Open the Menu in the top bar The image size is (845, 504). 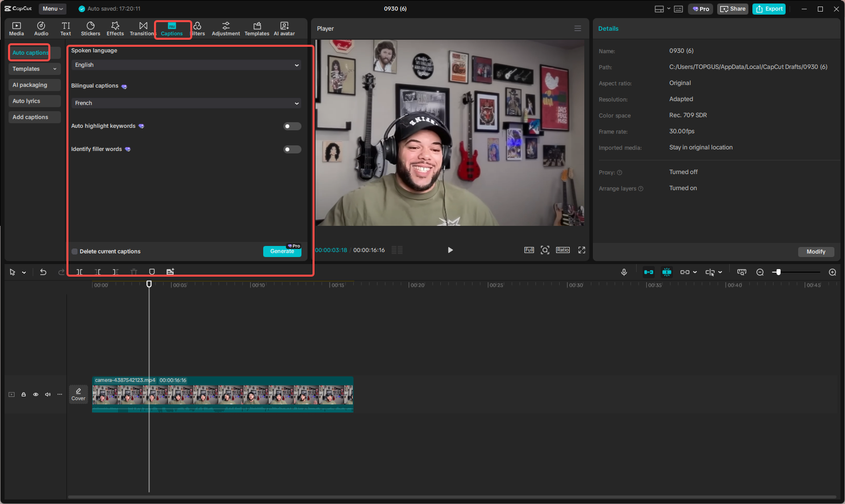click(52, 9)
